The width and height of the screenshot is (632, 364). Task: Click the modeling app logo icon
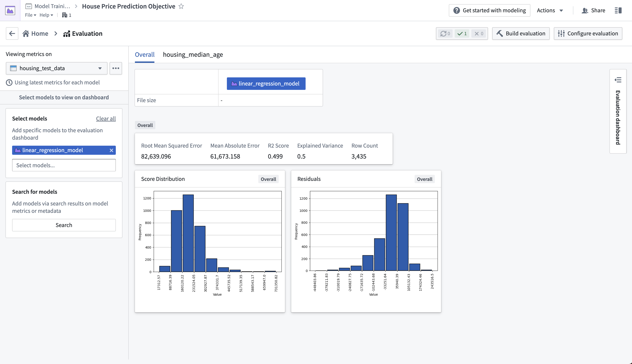[x=10, y=10]
